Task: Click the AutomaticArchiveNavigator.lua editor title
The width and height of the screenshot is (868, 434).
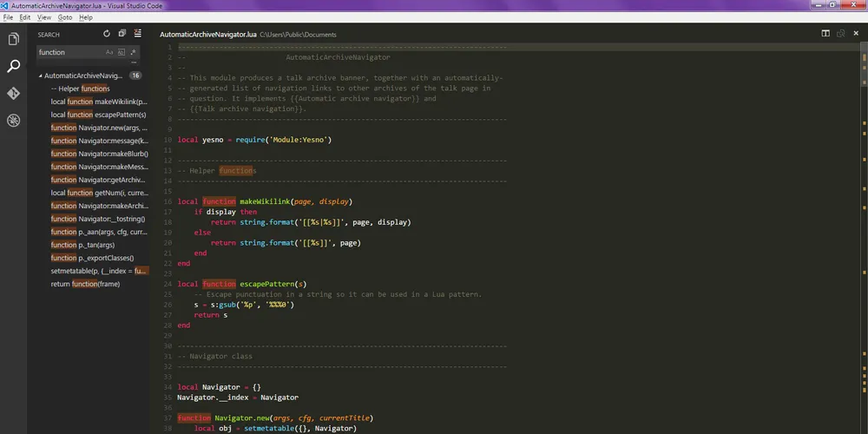Action: click(208, 35)
